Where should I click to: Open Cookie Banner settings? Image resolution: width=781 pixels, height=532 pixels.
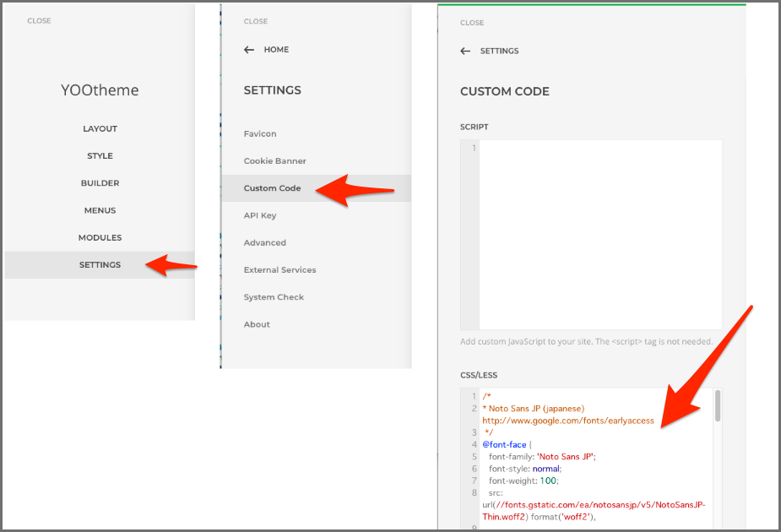[x=274, y=160]
